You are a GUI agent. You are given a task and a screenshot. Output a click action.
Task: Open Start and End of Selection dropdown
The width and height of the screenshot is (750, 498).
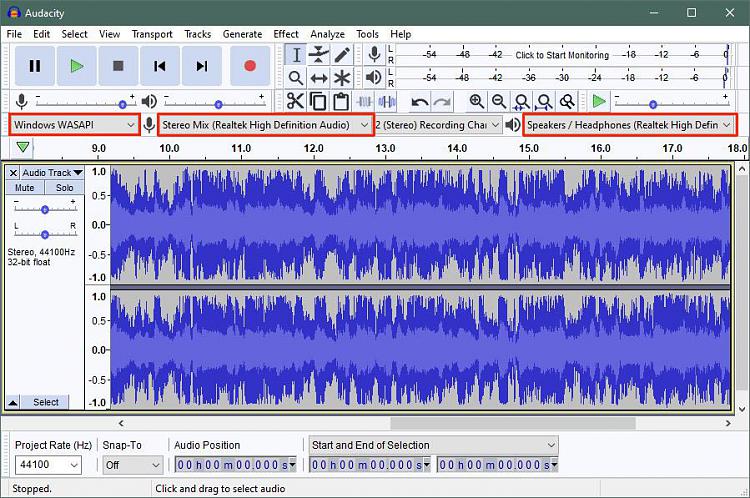tap(433, 445)
